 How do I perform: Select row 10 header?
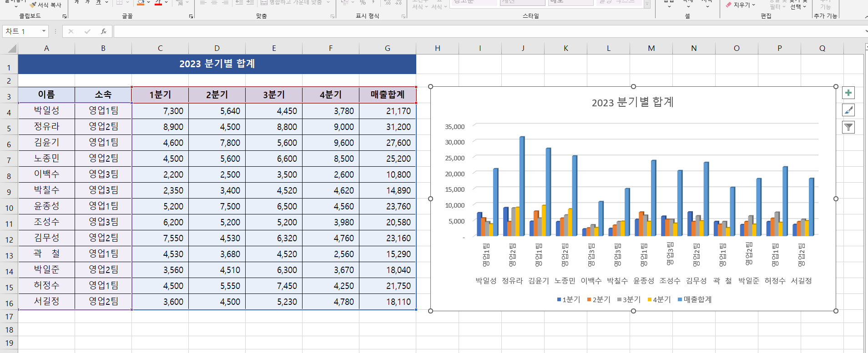(9, 206)
